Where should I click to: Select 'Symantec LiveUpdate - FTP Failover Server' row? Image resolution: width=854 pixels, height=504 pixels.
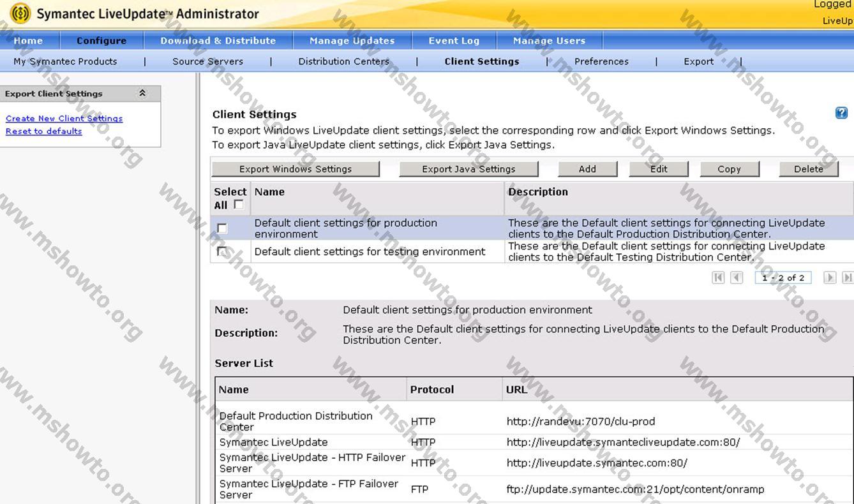[x=534, y=489]
